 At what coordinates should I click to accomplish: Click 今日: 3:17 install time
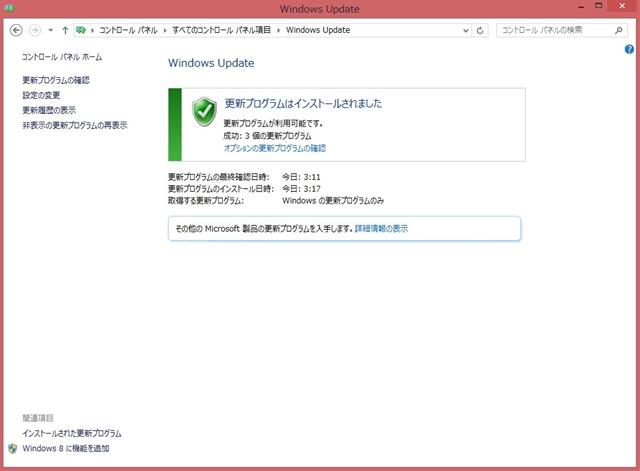(301, 189)
